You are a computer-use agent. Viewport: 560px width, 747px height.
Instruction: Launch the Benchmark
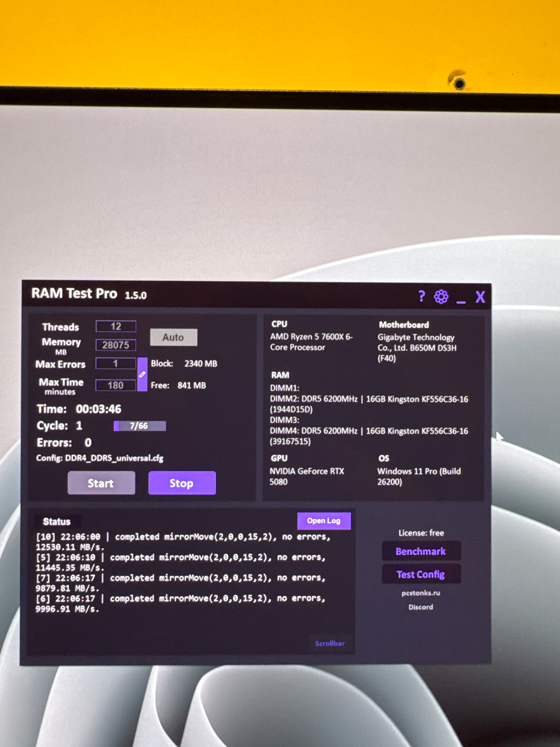(421, 551)
